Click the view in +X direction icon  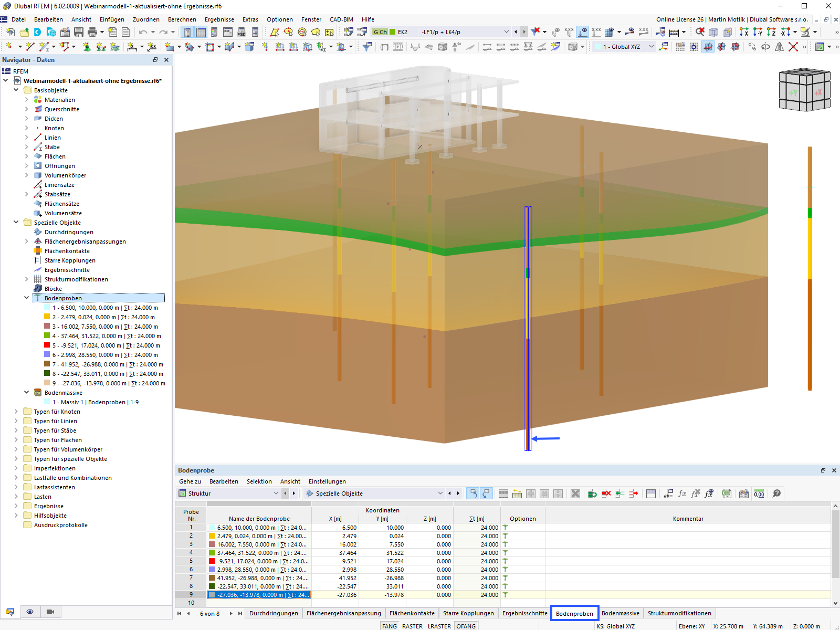point(744,32)
